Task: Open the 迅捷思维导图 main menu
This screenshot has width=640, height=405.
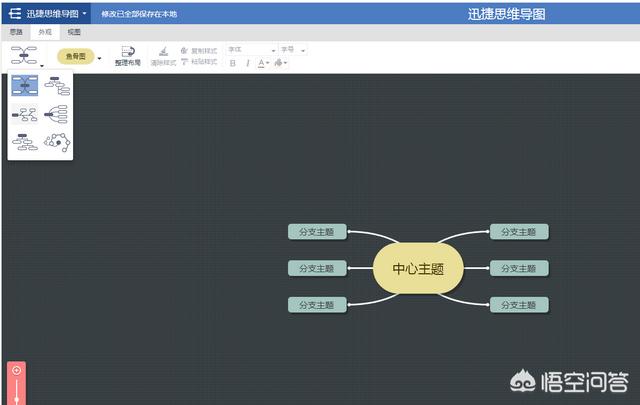Action: (47, 13)
